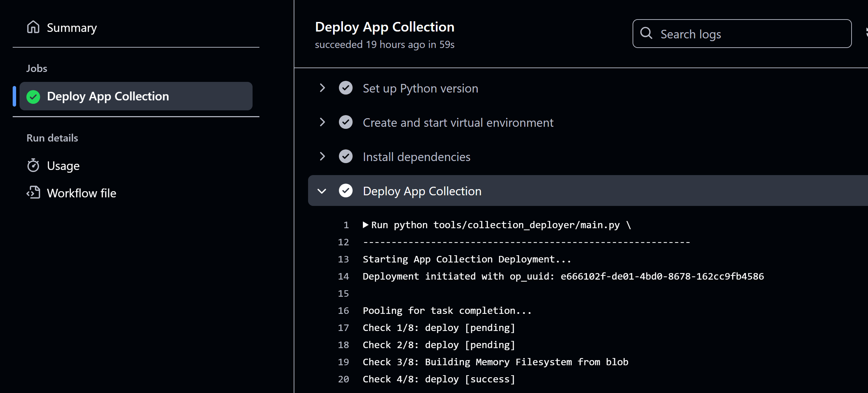Click the magnifier icon in the log search box
Screen dimensions: 868x393
click(646, 33)
